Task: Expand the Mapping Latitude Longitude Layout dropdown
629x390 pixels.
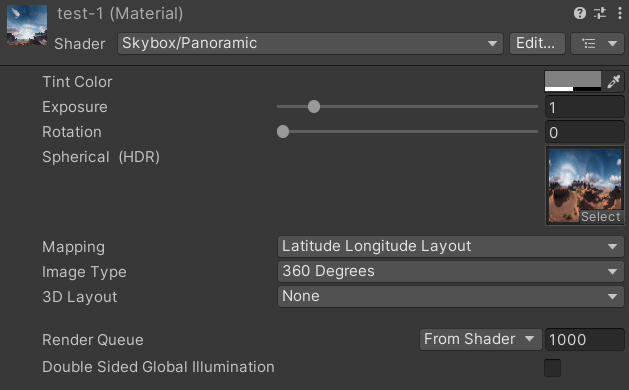Action: tap(450, 246)
